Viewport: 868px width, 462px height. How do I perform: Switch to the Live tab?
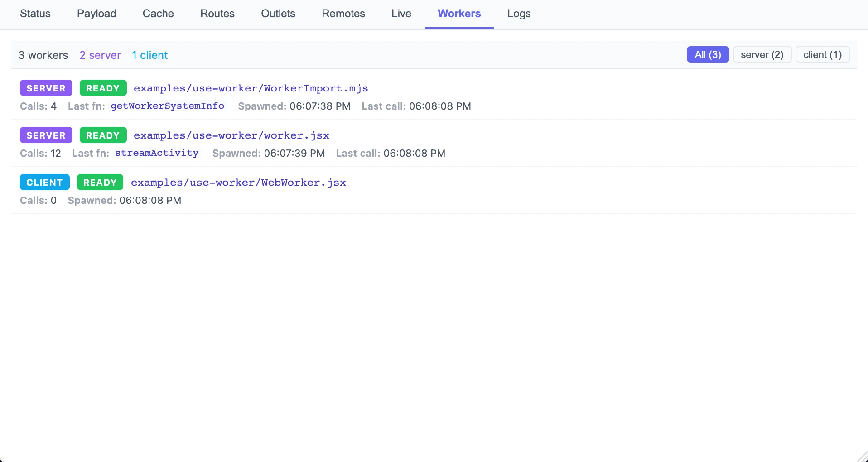pos(401,14)
